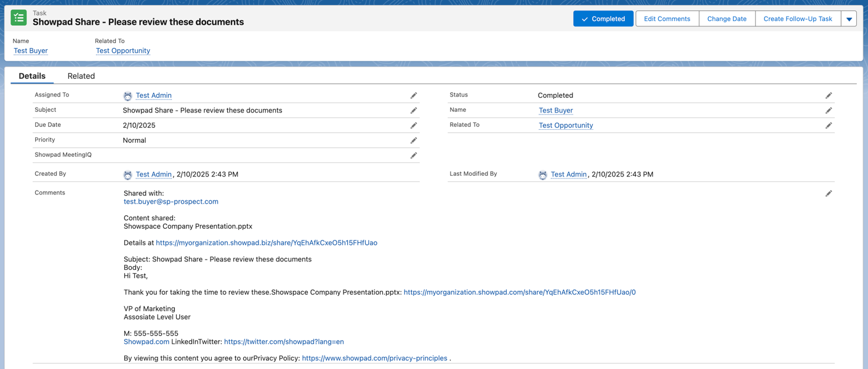Edit the Due Date via pencil icon
Viewport: 868px width, 369px height.
pos(414,125)
